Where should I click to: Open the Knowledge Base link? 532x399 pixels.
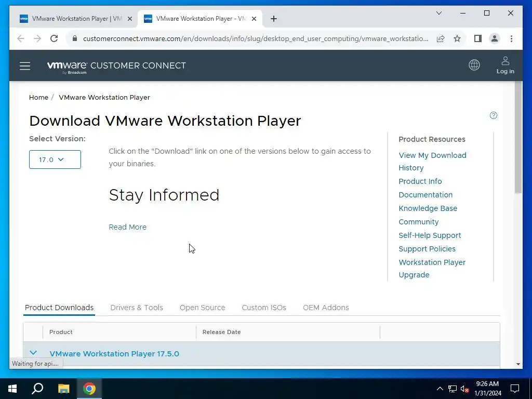(428, 208)
